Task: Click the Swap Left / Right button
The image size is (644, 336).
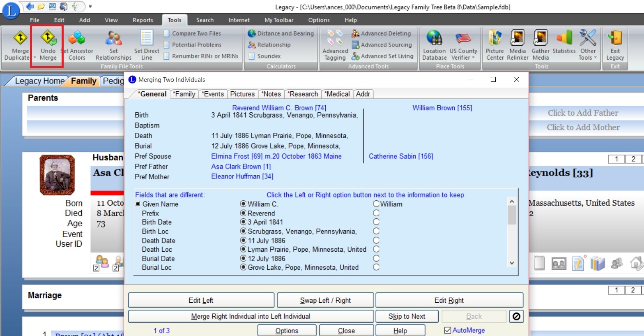Action: click(x=325, y=300)
